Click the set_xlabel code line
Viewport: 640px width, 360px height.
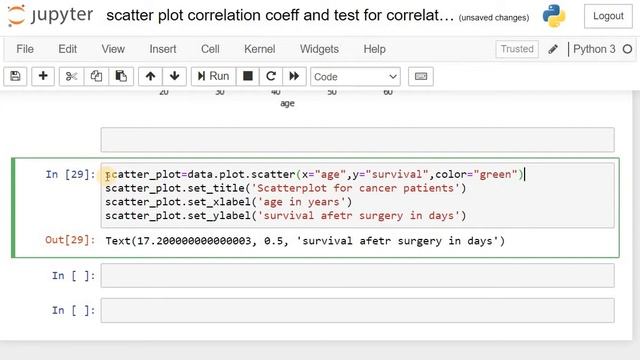[228, 202]
